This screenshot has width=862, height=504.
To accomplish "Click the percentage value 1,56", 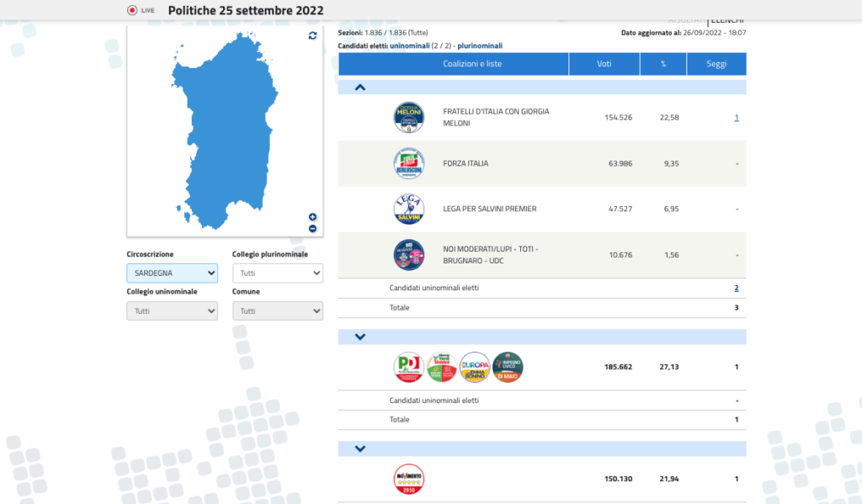I will click(x=671, y=255).
